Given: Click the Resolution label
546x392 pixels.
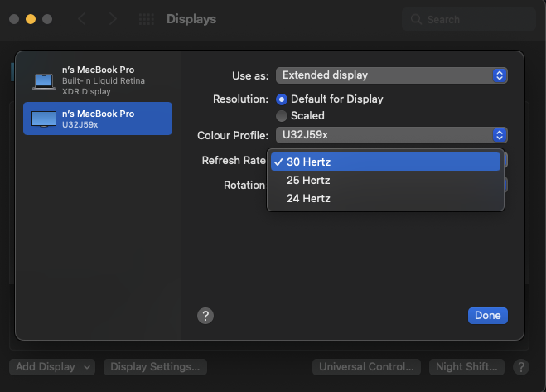Looking at the screenshot, I should coord(240,99).
